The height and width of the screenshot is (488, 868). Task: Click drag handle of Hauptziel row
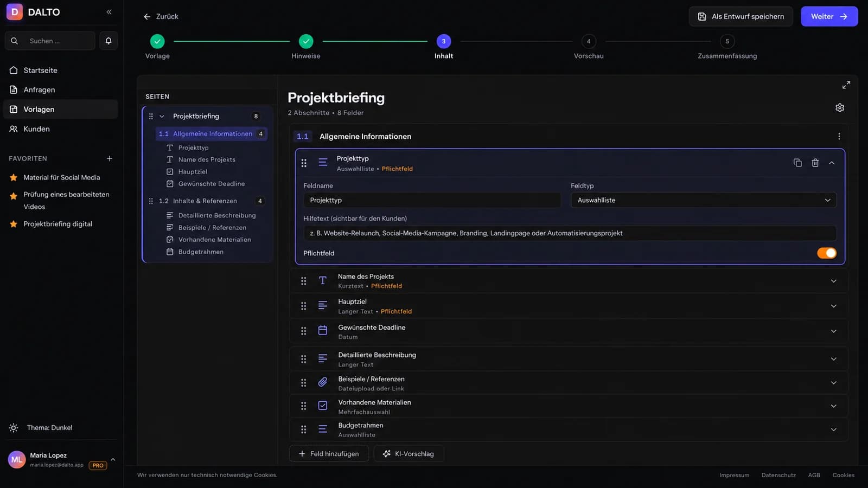pyautogui.click(x=304, y=306)
